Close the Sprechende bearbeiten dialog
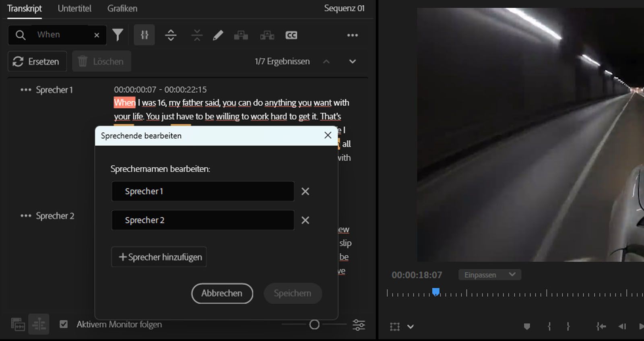Screen dimensions: 644x341 [328, 135]
